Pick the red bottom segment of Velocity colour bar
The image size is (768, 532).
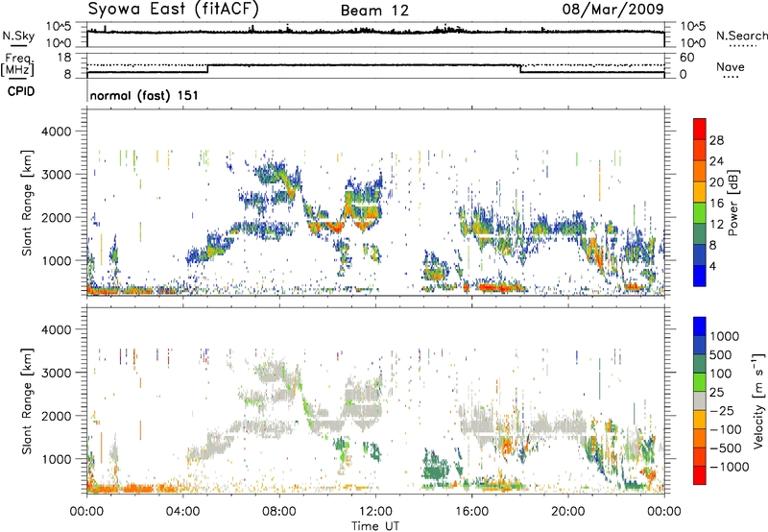point(700,475)
